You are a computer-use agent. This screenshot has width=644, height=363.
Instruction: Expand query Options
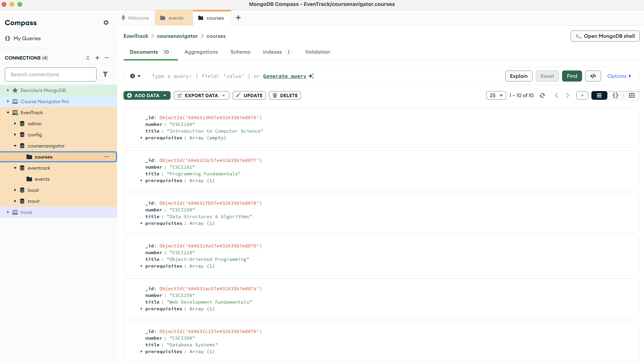(619, 76)
